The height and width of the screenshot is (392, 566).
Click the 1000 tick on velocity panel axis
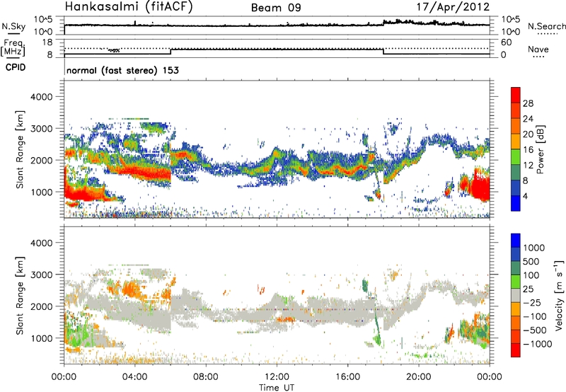[x=42, y=338]
